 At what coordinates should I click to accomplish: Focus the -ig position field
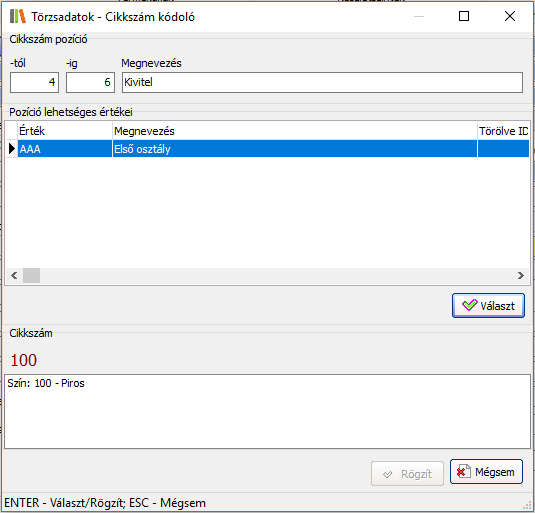[x=90, y=82]
